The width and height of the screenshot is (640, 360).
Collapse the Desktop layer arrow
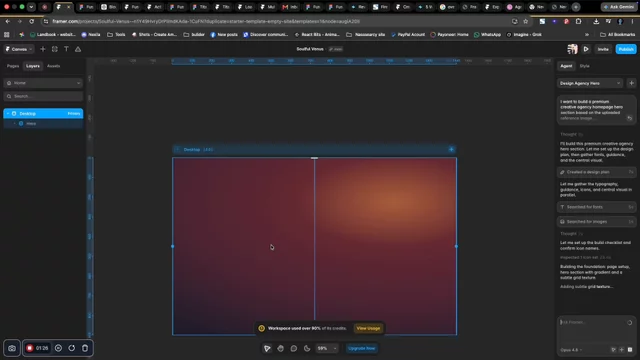point(8,113)
